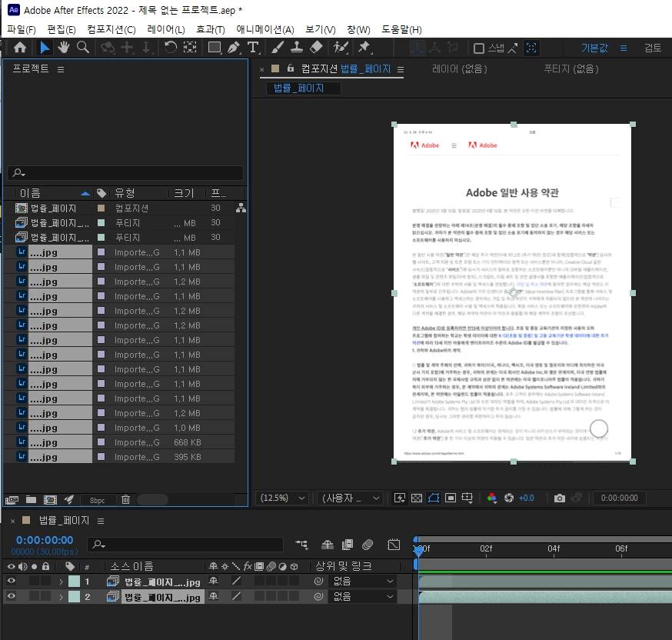The width and height of the screenshot is (672, 640).
Task: Select the Rectangle shape tool
Action: (215, 47)
